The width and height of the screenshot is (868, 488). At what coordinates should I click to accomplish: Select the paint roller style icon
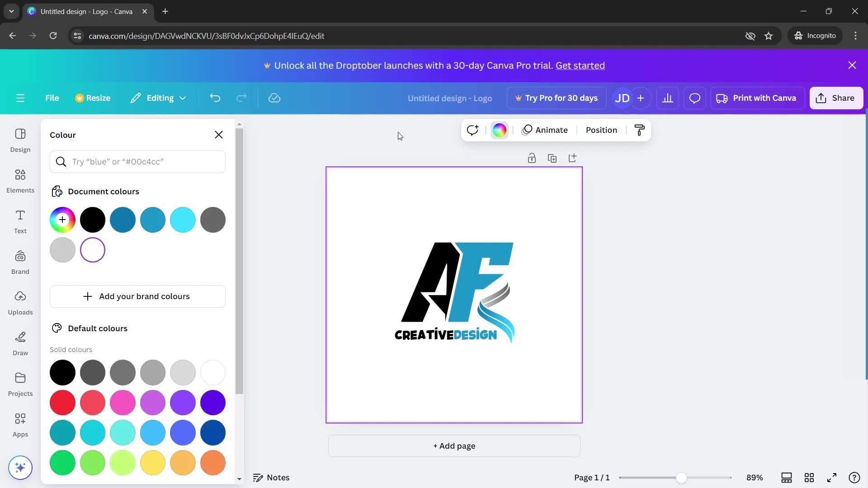click(x=640, y=129)
